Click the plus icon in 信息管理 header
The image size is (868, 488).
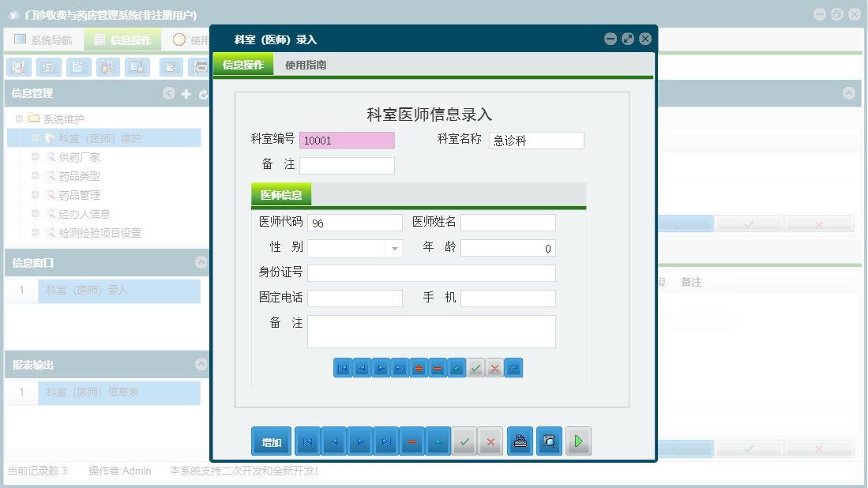point(185,93)
